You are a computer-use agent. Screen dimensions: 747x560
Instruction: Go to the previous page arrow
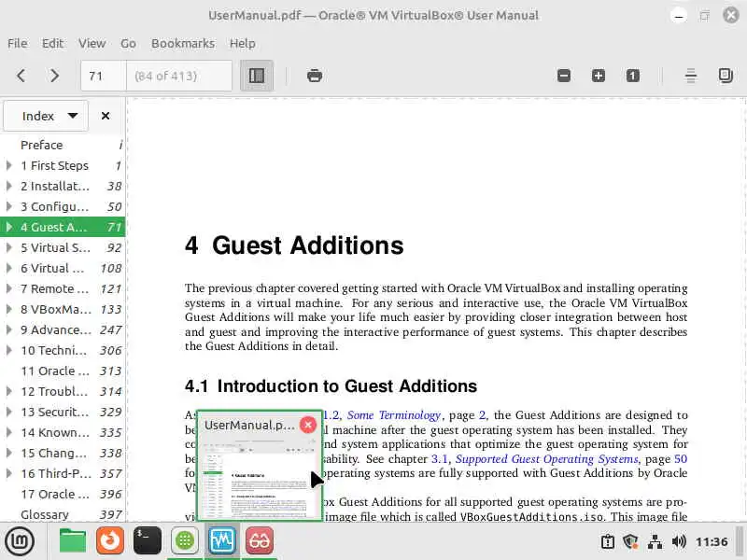[x=21, y=76]
